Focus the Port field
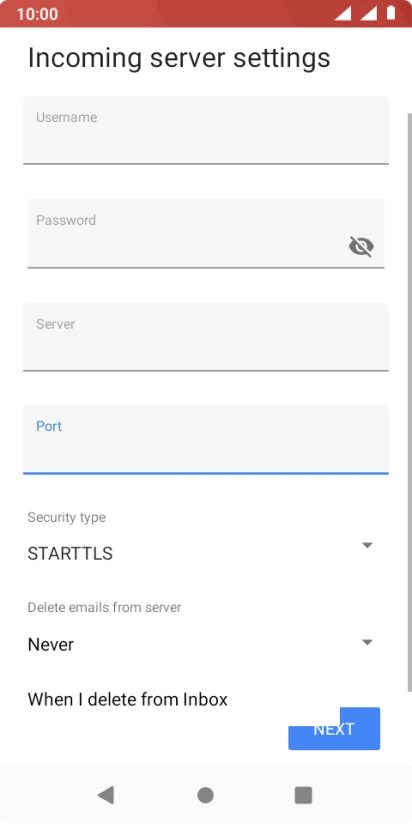The width and height of the screenshot is (412, 824). coord(206,439)
